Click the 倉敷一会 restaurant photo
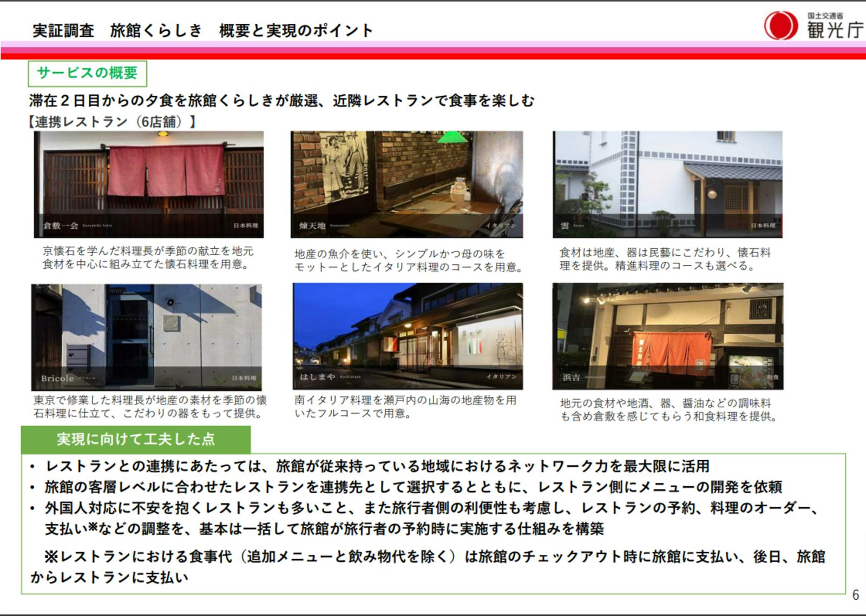 149,184
